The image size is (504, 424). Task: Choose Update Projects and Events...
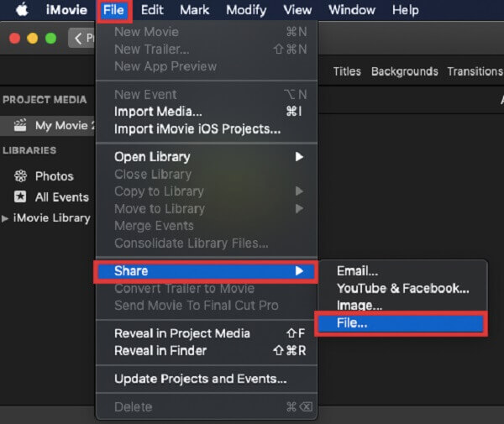[x=207, y=379]
